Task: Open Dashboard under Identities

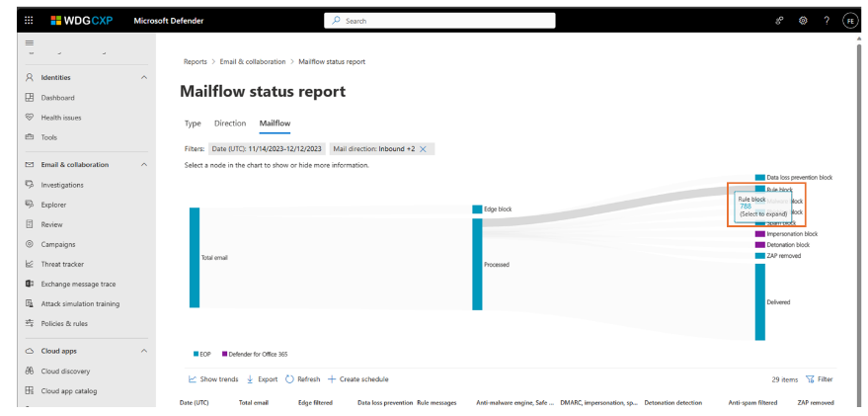Action: (x=57, y=98)
